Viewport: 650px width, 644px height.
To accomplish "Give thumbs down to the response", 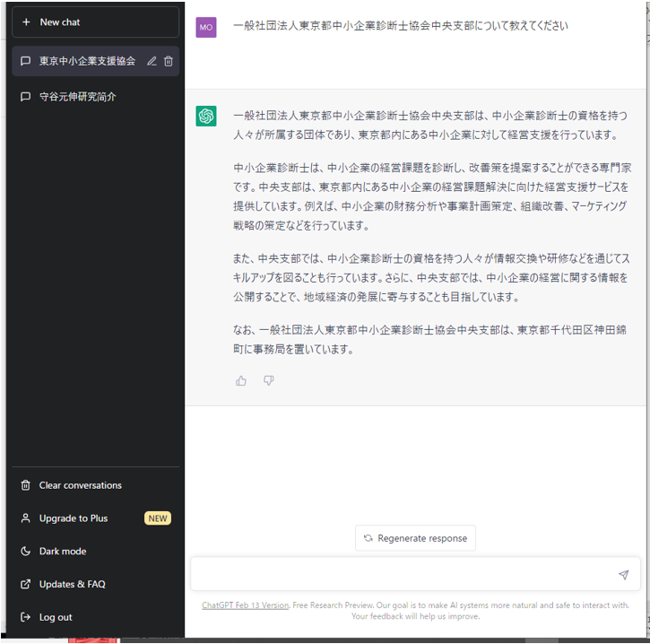I will (x=269, y=380).
